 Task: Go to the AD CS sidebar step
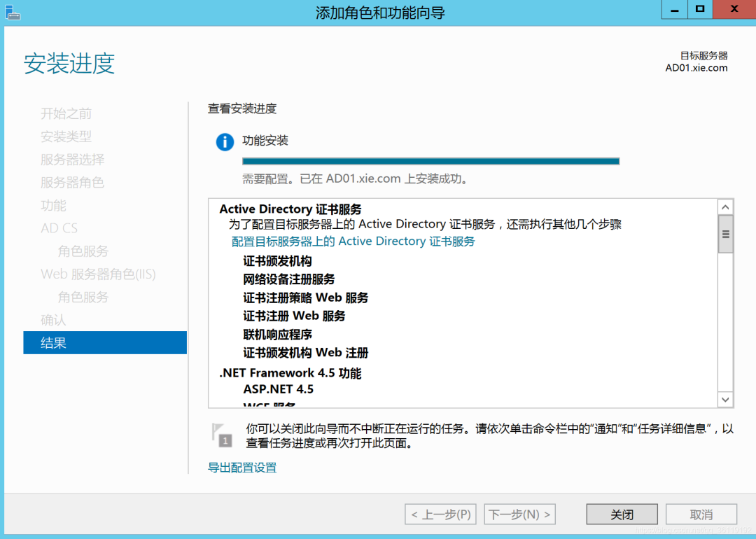(x=59, y=228)
